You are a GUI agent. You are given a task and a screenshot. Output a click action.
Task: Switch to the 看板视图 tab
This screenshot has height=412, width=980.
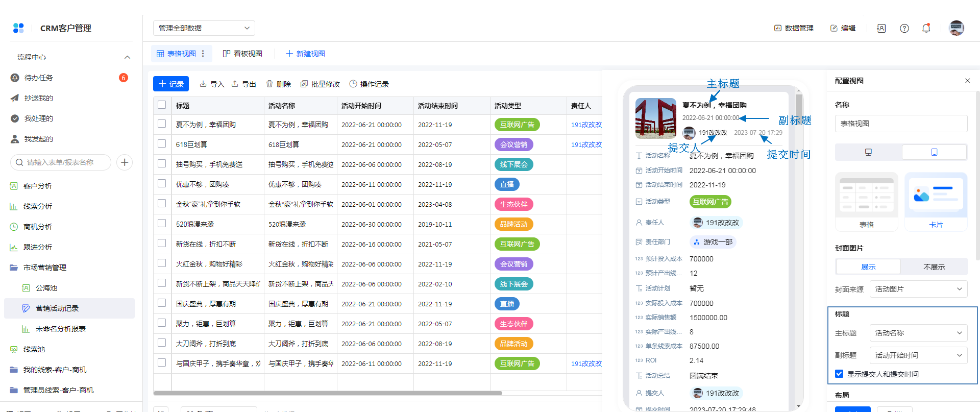[242, 54]
